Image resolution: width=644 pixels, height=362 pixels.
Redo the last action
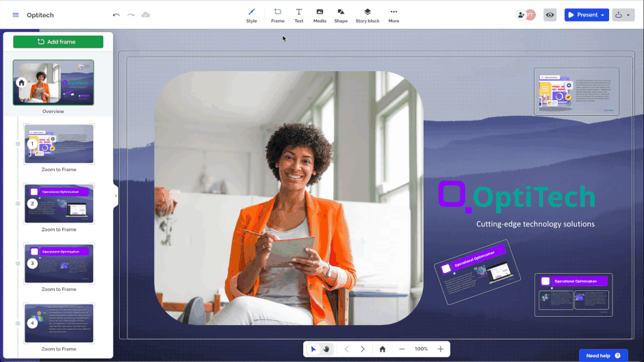(131, 15)
